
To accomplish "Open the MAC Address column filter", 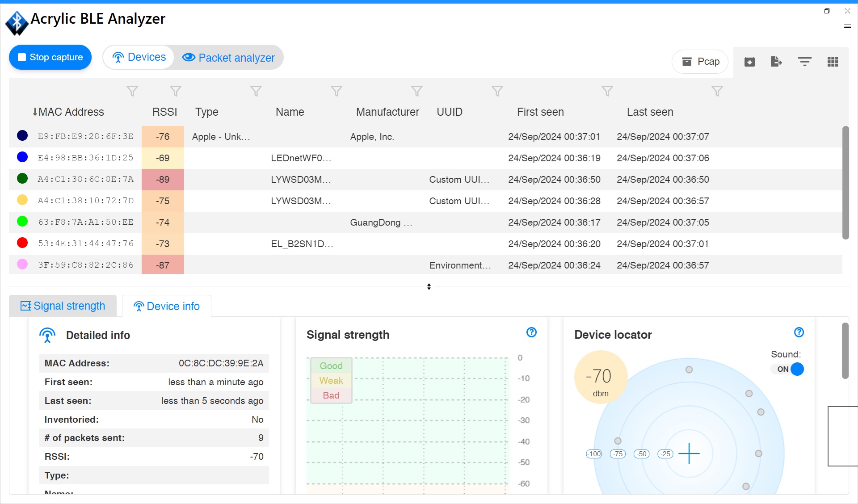I will (x=132, y=91).
